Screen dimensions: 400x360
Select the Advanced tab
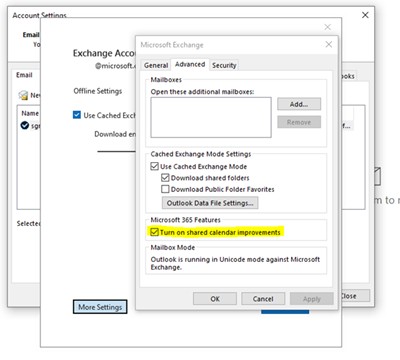pos(190,64)
